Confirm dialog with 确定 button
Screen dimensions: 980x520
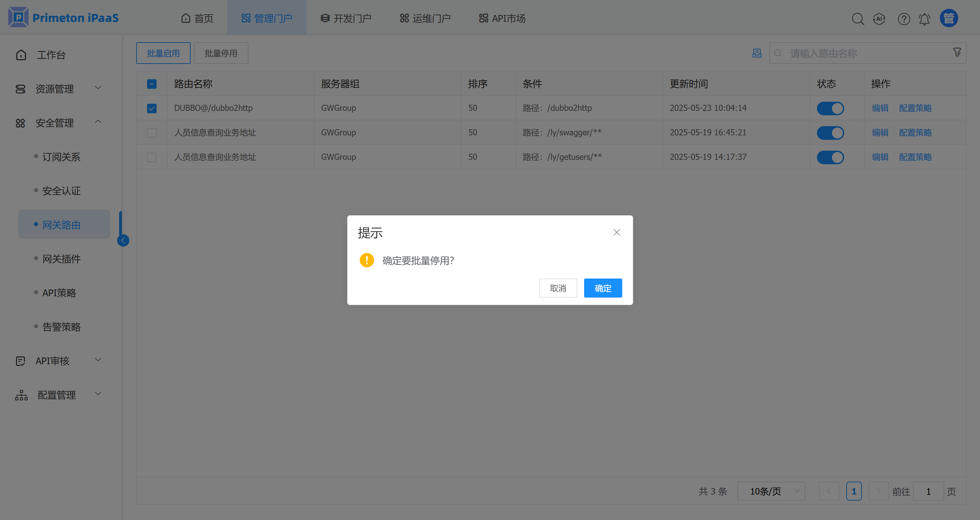pos(603,288)
